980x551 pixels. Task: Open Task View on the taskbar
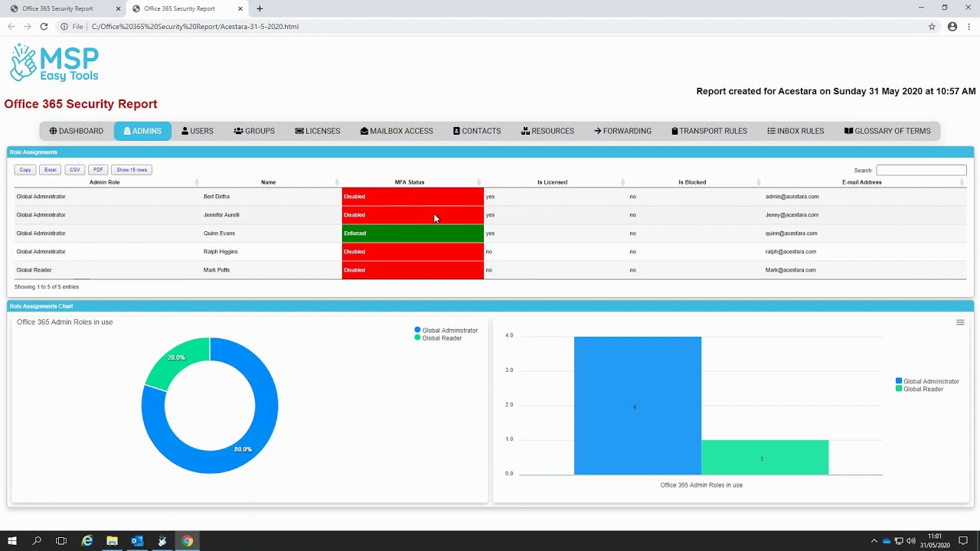(61, 541)
